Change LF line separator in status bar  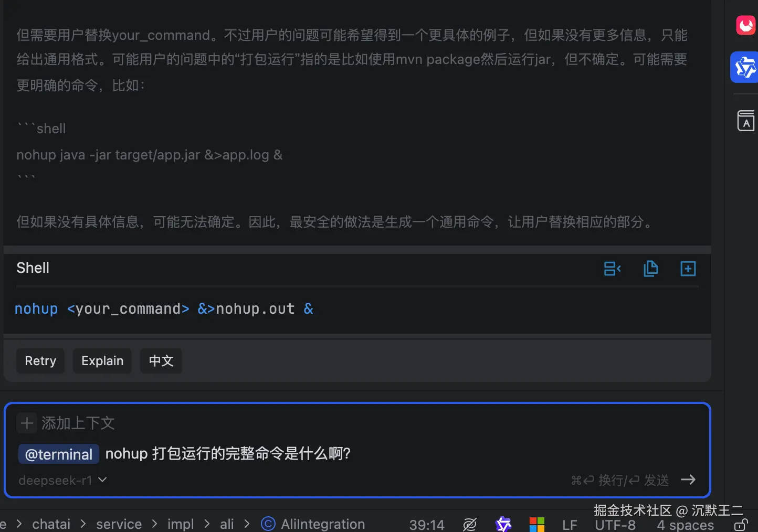[x=570, y=525]
